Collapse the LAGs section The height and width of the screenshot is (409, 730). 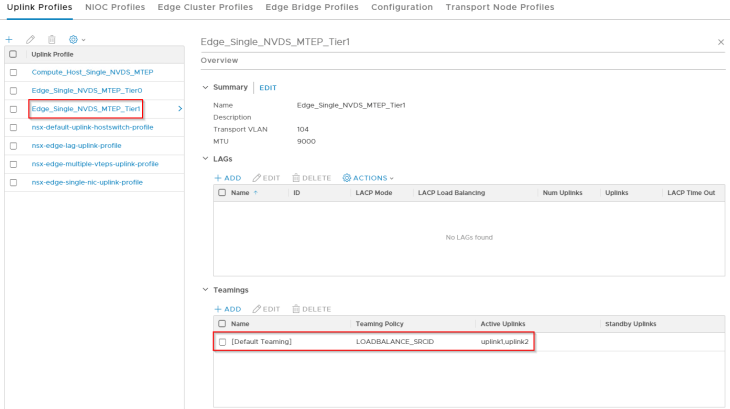(x=205, y=159)
